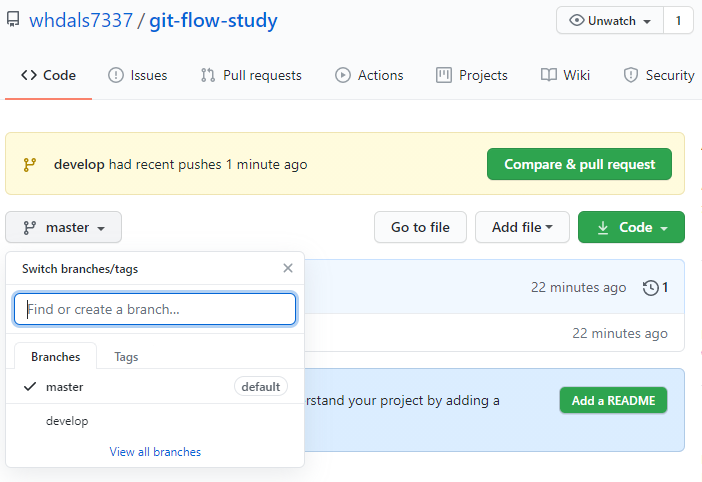Expand the green Code download dropdown
This screenshot has width=702, height=482.
[x=631, y=227]
